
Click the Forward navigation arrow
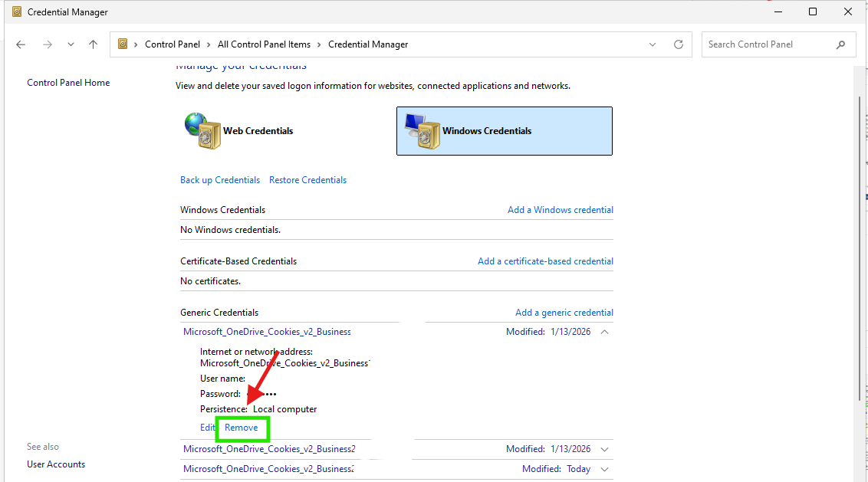click(48, 44)
